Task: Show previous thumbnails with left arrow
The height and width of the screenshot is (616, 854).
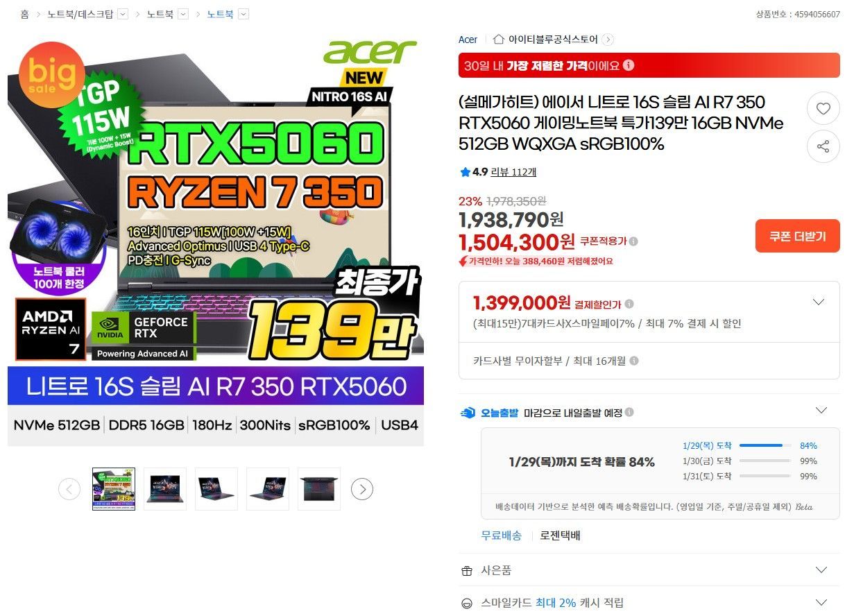Action: pos(69,489)
